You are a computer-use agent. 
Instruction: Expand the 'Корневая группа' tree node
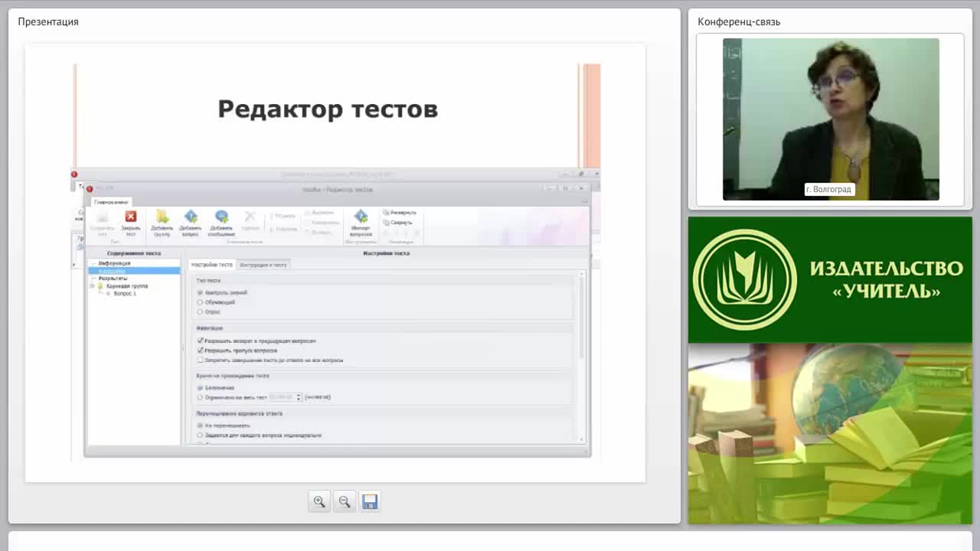93,286
